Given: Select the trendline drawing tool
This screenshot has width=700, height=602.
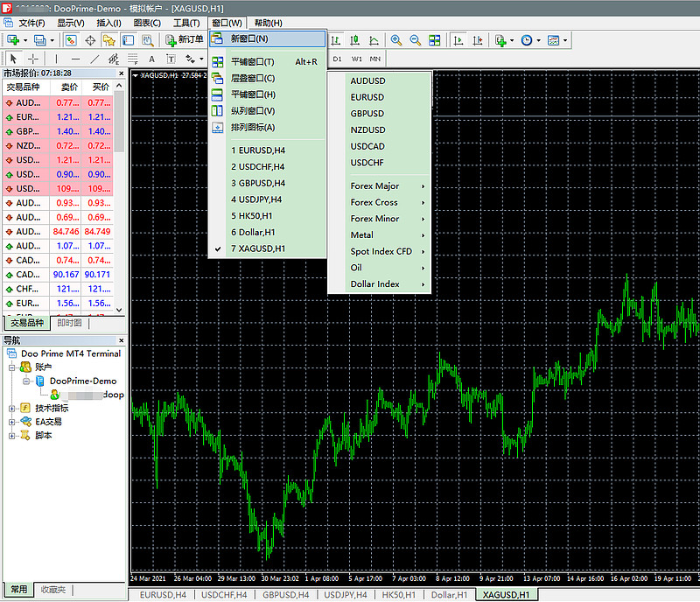Looking at the screenshot, I should click(x=94, y=59).
